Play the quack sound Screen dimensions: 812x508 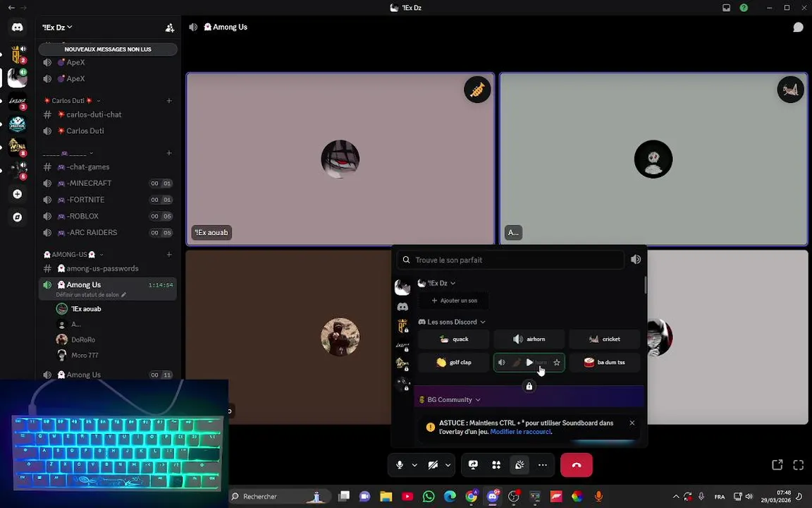[454, 339]
